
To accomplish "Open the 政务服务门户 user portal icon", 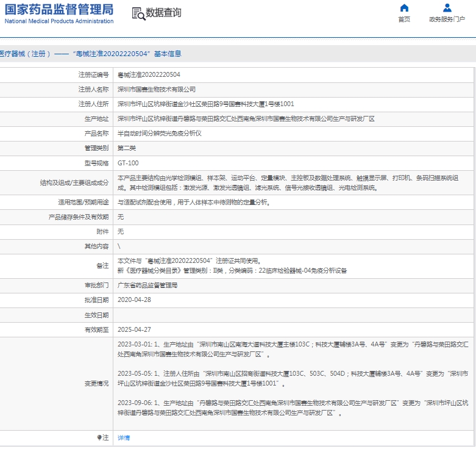I will pos(447,7).
